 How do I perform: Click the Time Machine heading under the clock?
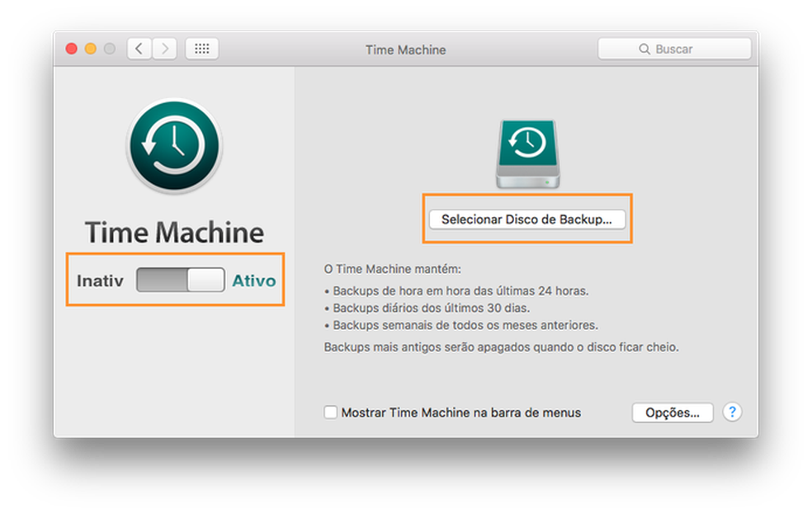pyautogui.click(x=174, y=233)
